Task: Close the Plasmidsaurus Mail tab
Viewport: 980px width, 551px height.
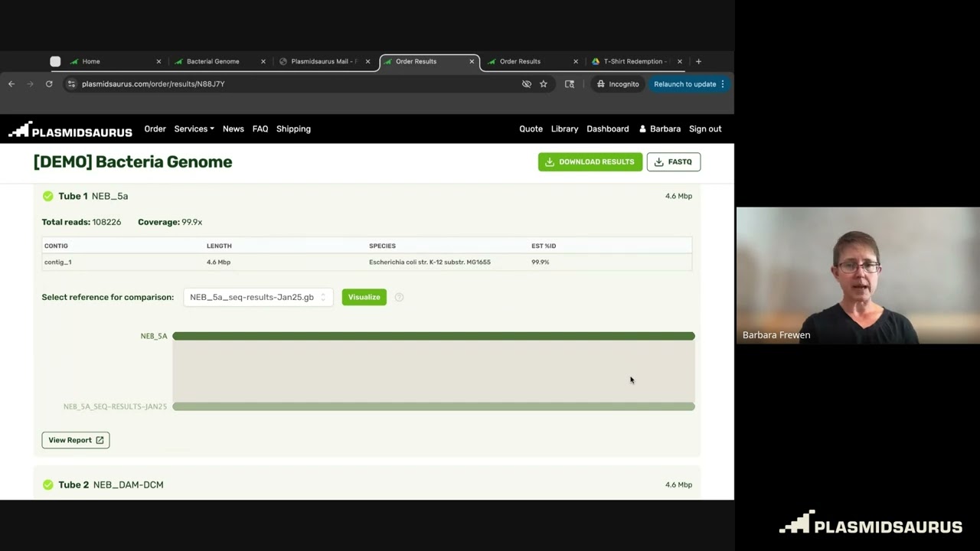Action: click(x=367, y=61)
